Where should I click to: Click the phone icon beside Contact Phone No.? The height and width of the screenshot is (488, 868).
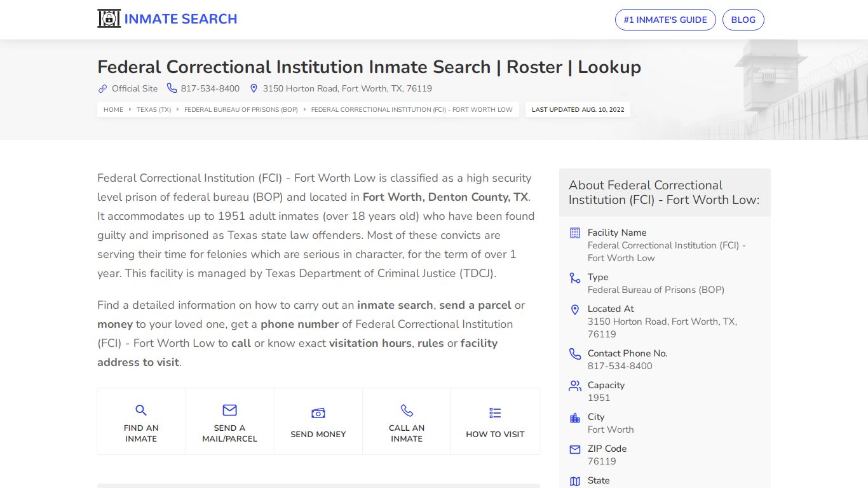click(x=575, y=354)
